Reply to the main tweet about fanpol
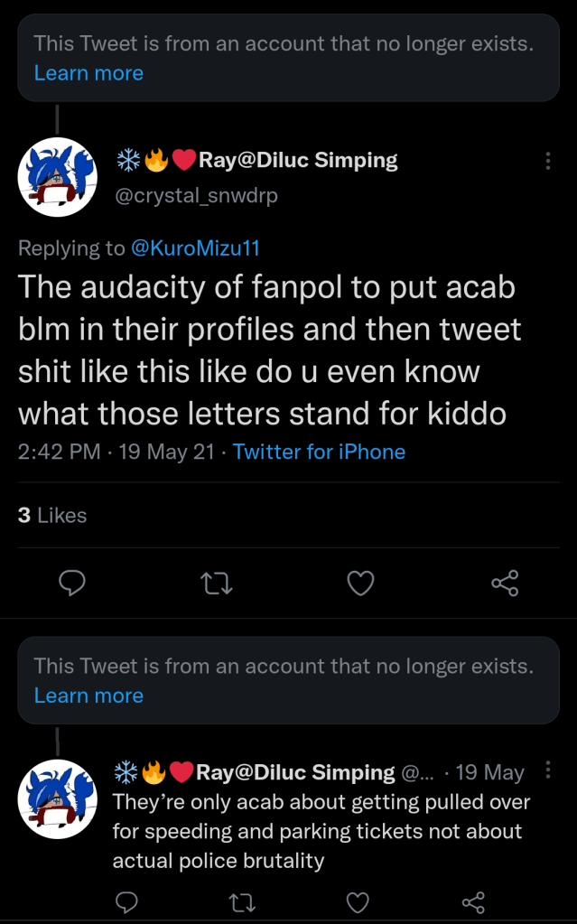The width and height of the screenshot is (577, 924). [71, 584]
